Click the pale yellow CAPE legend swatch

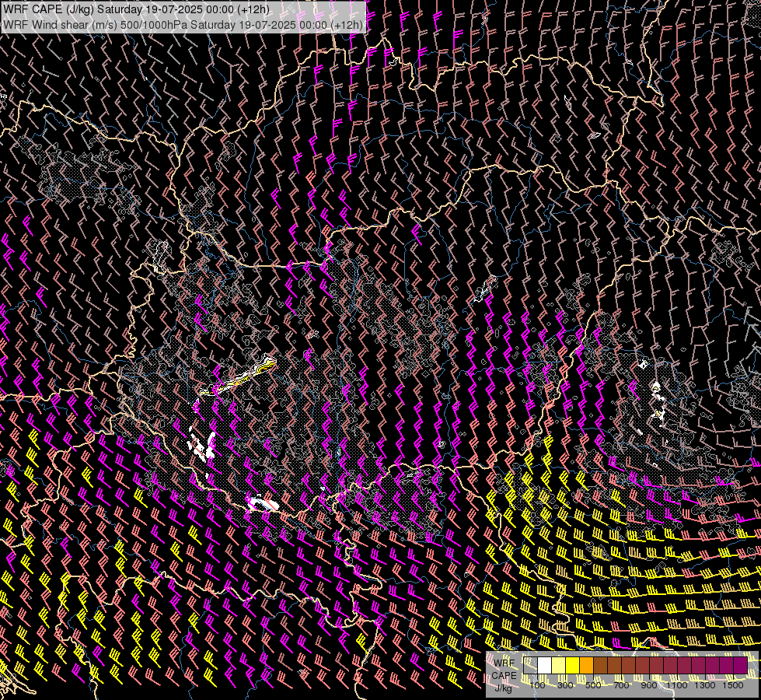point(559,665)
